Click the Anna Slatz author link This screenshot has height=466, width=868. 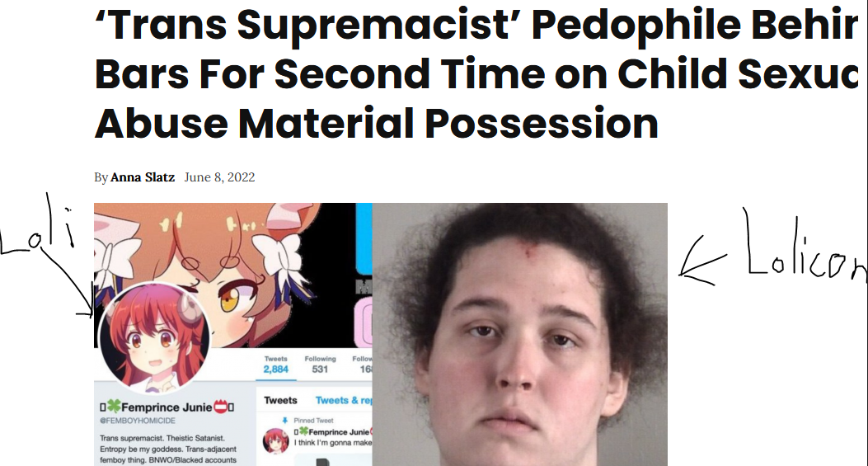click(143, 177)
